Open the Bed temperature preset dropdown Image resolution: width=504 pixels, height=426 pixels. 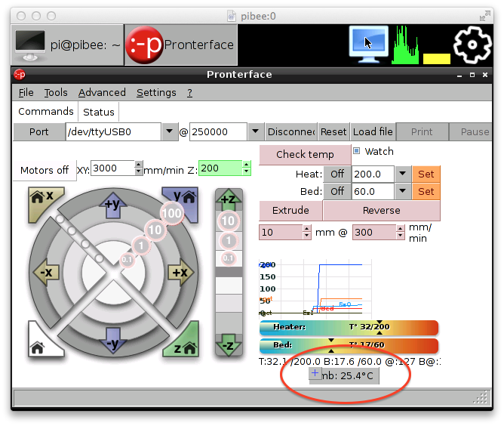click(x=402, y=191)
